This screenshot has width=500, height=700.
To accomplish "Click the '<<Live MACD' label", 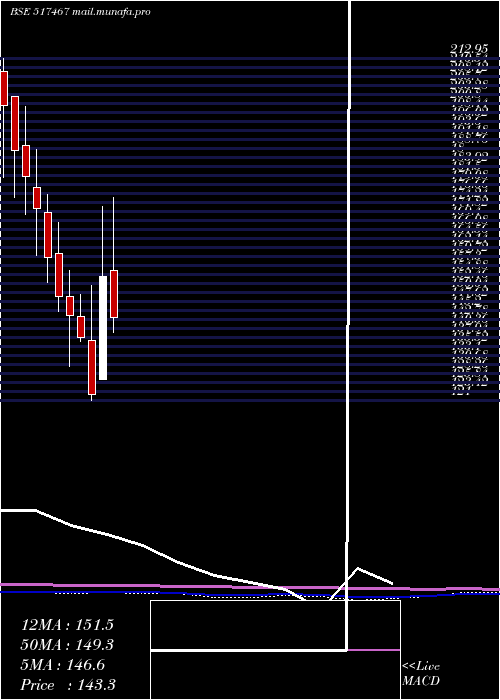I will click(421, 674).
